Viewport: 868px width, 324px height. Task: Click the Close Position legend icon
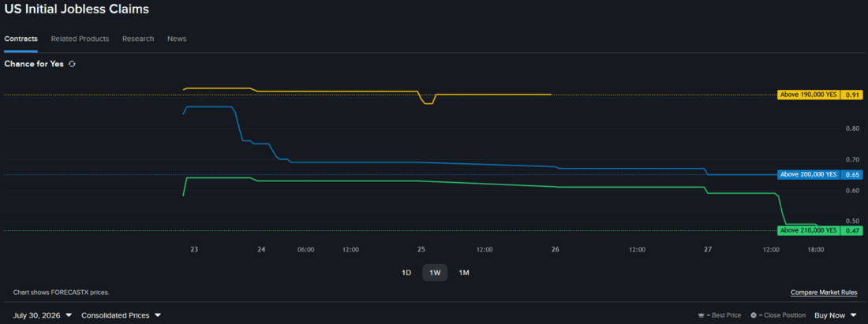pos(754,315)
